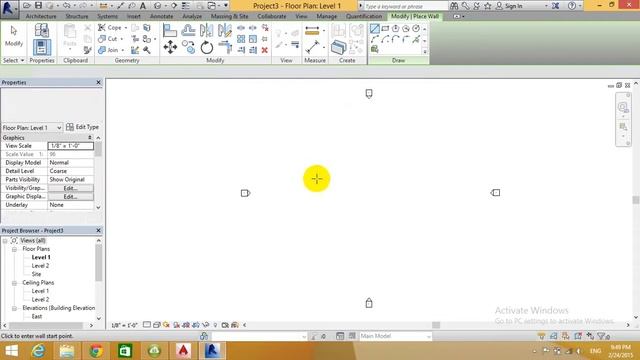Choose the Pick Lines draw tool

(416, 39)
